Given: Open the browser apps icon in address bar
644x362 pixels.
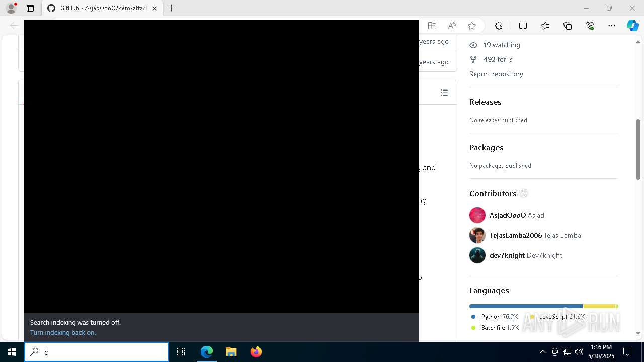Looking at the screenshot, I should (431, 26).
